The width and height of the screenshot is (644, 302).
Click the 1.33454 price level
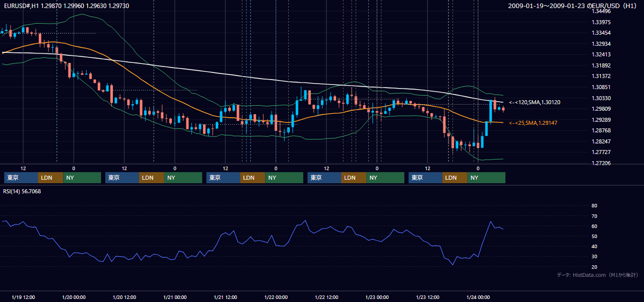pyautogui.click(x=601, y=33)
